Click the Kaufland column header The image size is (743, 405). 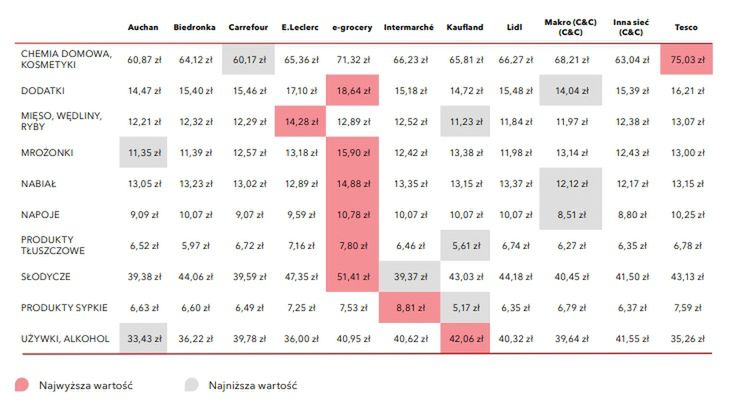point(465,27)
